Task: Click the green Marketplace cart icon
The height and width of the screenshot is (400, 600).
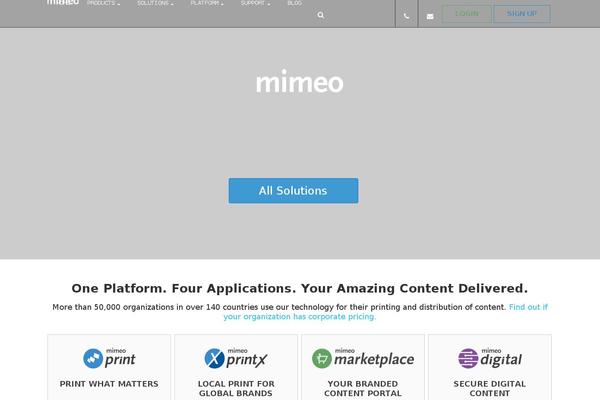Action: (322, 359)
